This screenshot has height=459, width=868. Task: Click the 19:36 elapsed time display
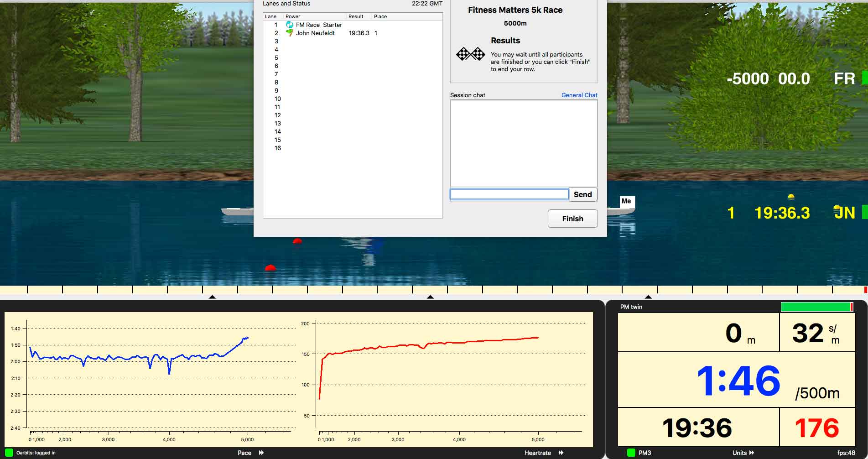(697, 428)
